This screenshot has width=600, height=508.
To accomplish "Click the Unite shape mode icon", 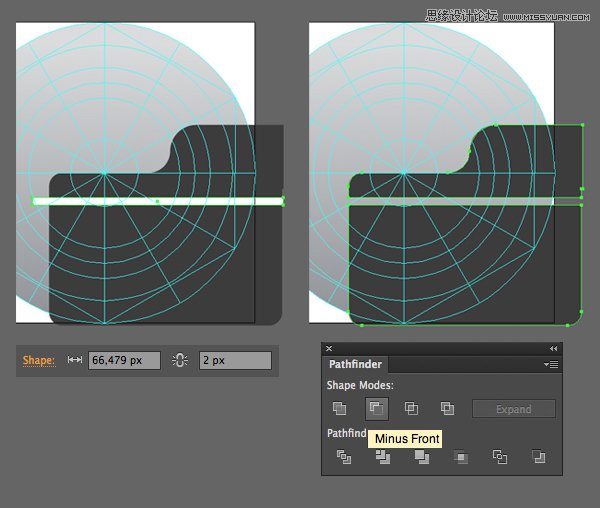I will coord(339,409).
